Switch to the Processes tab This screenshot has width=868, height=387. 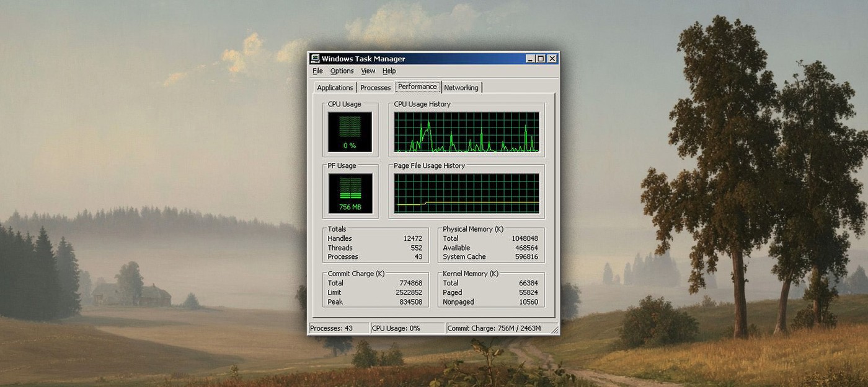375,88
